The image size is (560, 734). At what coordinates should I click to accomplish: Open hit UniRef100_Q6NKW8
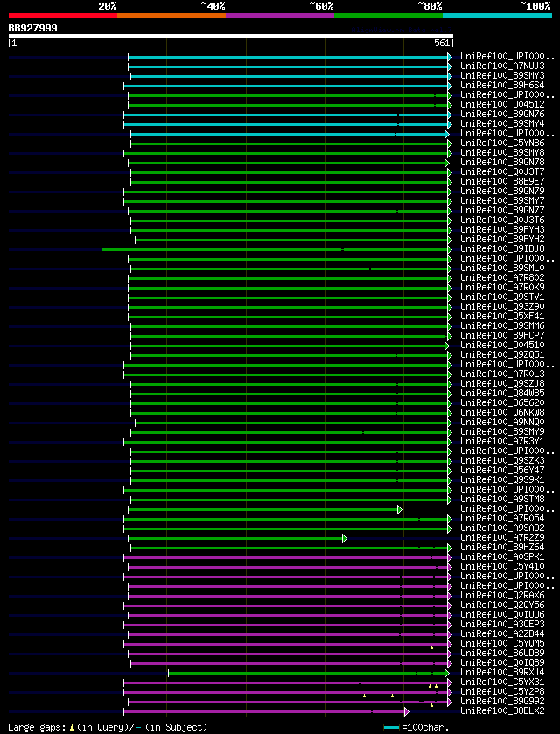pyautogui.click(x=502, y=413)
